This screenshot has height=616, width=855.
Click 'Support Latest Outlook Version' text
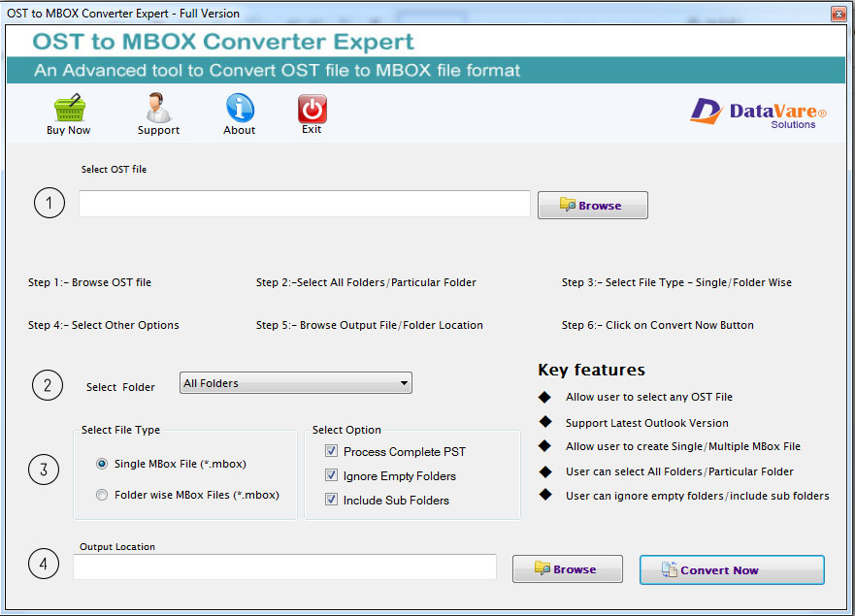coord(646,423)
